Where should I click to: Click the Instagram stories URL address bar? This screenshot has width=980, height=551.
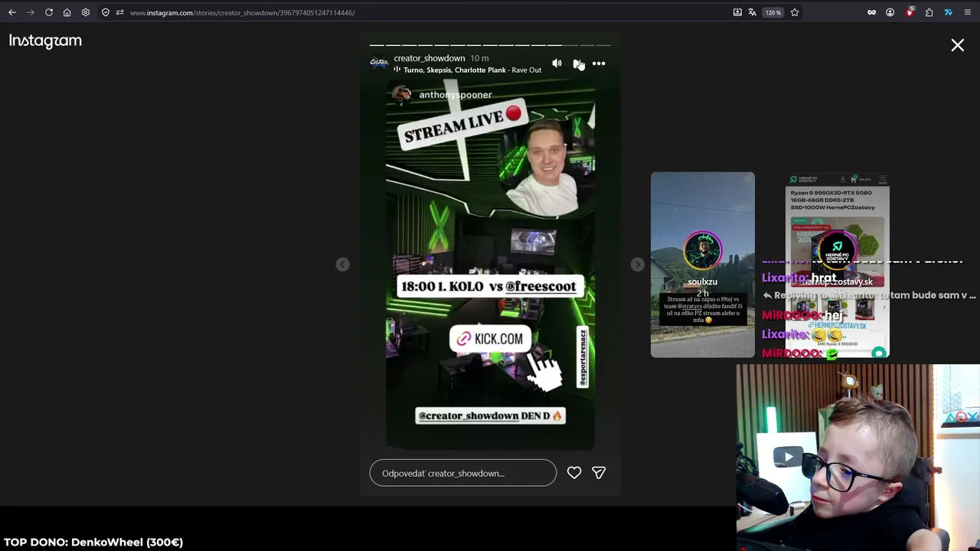242,12
